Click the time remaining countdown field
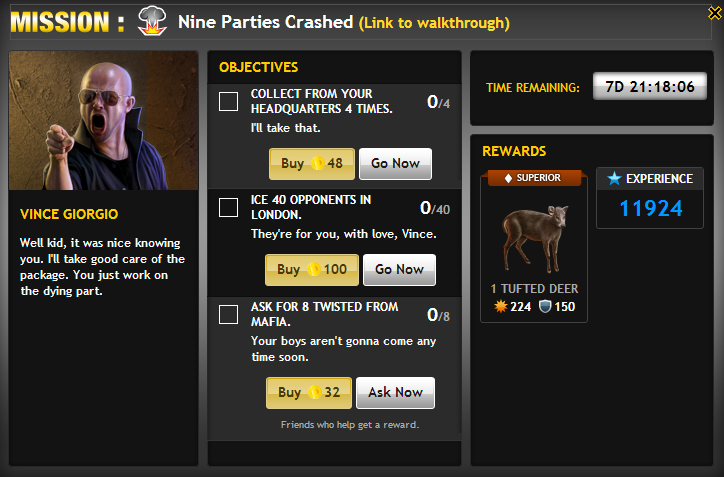The height and width of the screenshot is (477, 724). click(x=650, y=86)
